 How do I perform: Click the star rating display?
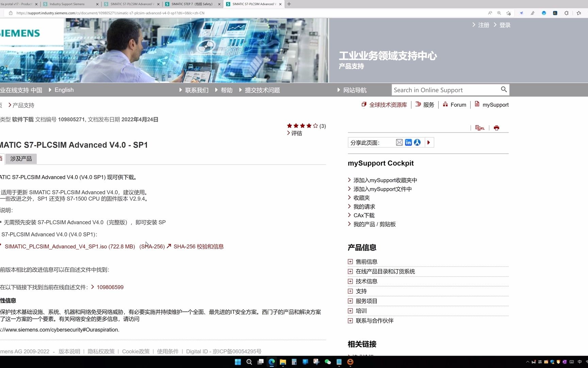pos(302,126)
